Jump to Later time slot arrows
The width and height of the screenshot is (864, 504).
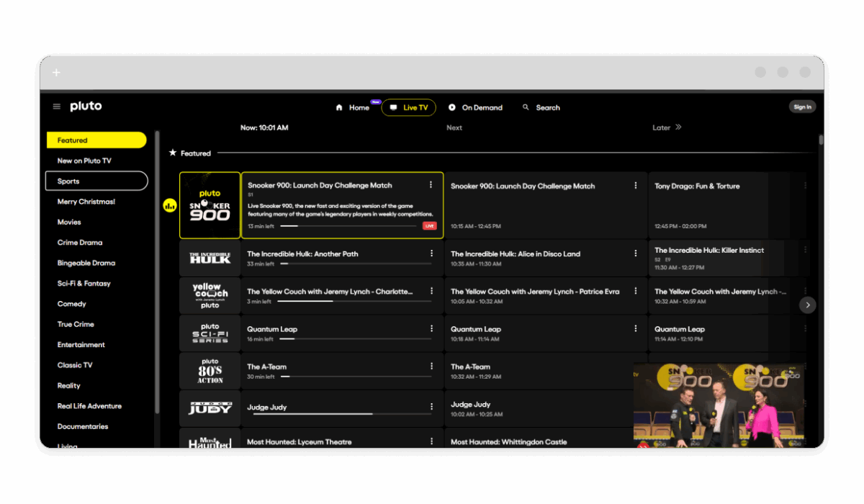(678, 127)
